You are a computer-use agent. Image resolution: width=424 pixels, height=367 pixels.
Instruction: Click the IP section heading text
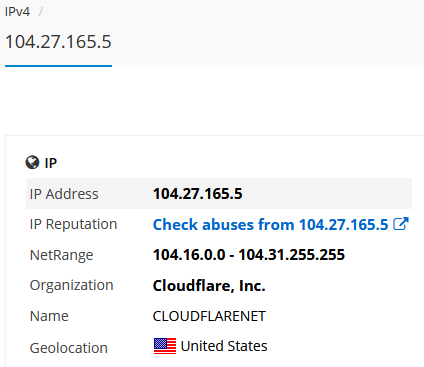(x=51, y=163)
